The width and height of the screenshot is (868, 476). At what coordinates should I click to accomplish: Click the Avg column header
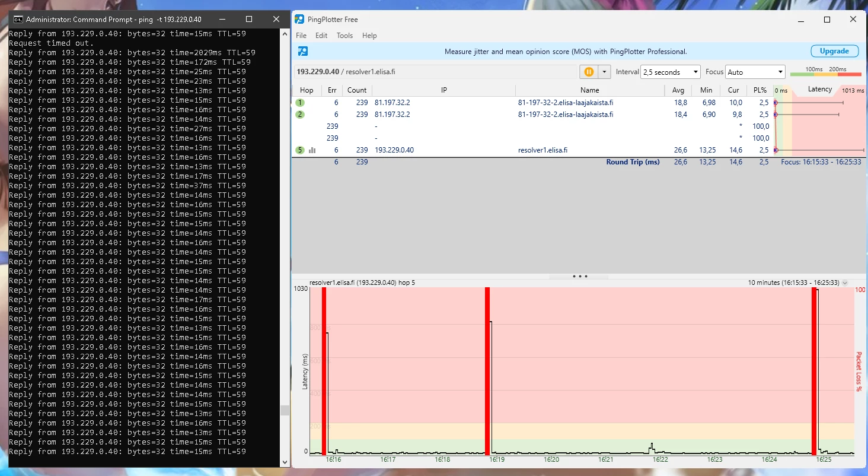pos(678,90)
